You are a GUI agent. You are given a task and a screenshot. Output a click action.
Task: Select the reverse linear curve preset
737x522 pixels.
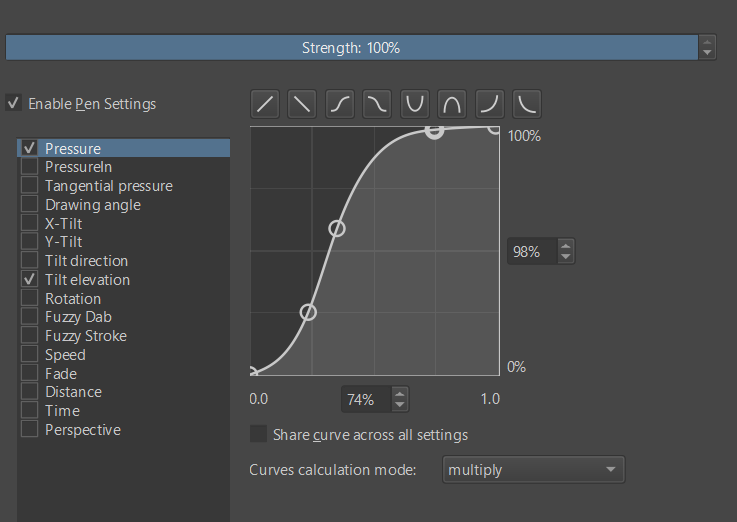302,103
